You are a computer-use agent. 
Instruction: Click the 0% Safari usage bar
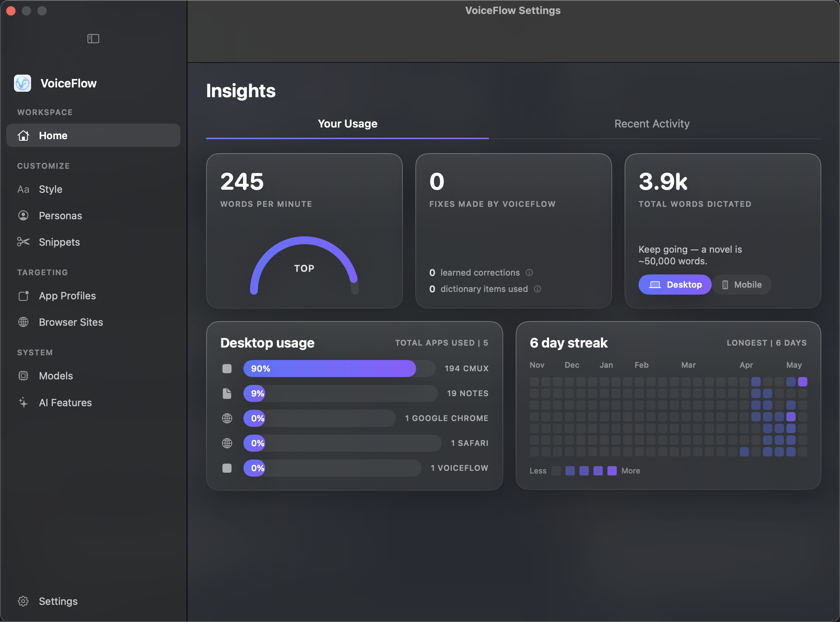pyautogui.click(x=342, y=443)
